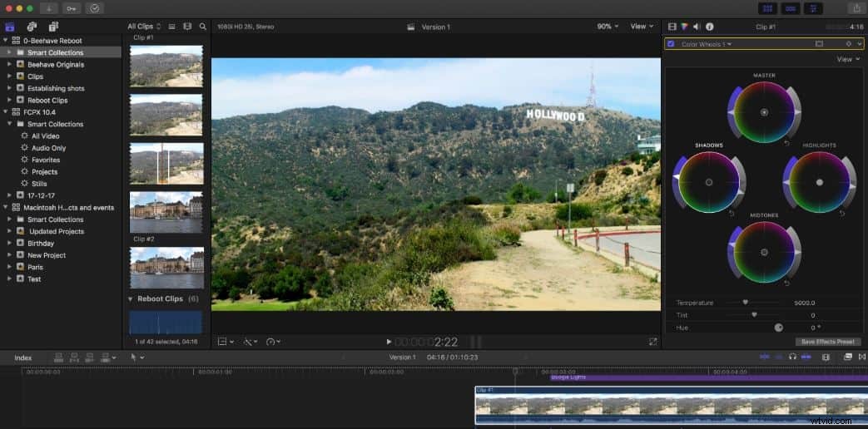Image resolution: width=868 pixels, height=429 pixels.
Task: Open the enhancements wand dropdown
Action: pos(250,342)
